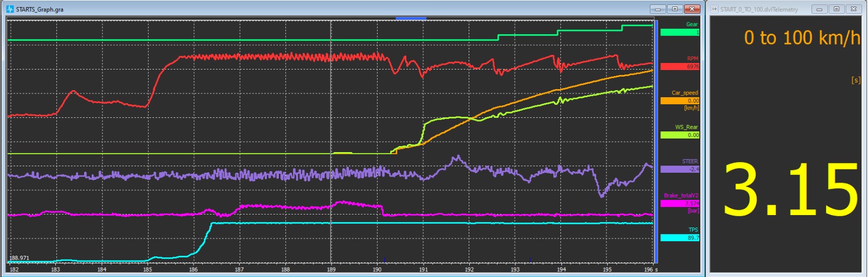The height and width of the screenshot is (277, 868).
Task: Click the blue vertical bar right of graph
Action: pyautogui.click(x=656, y=141)
